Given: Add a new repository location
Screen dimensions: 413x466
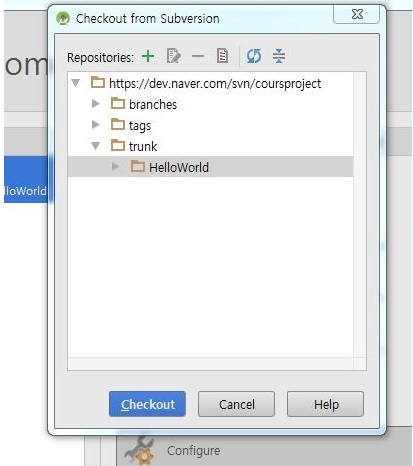Looking at the screenshot, I should 148,56.
